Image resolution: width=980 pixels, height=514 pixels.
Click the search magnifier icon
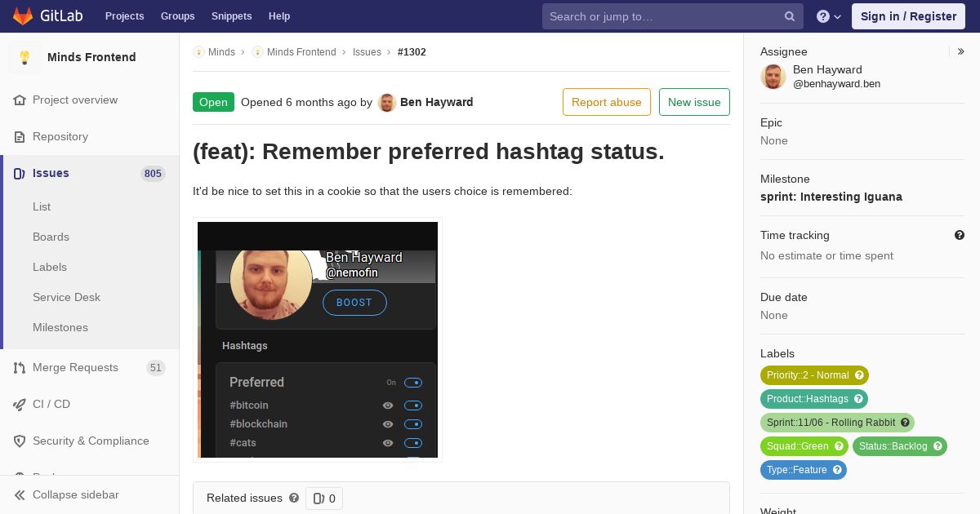[790, 16]
